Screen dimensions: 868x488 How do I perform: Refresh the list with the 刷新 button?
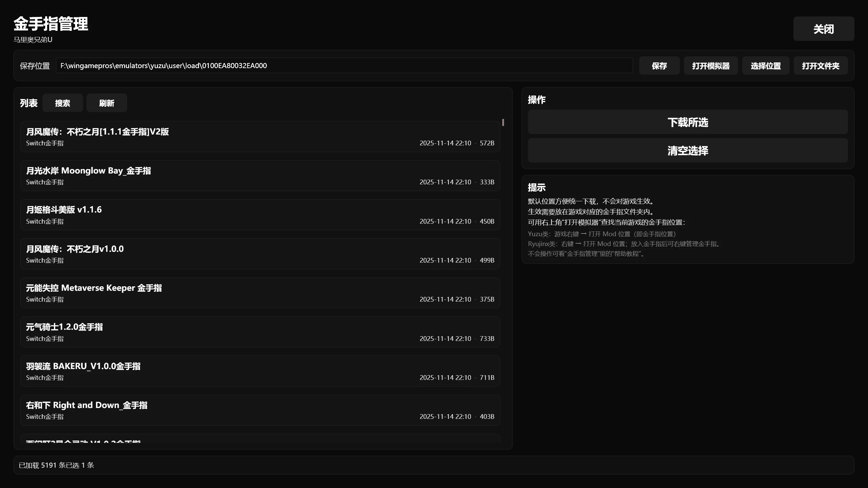pyautogui.click(x=106, y=103)
